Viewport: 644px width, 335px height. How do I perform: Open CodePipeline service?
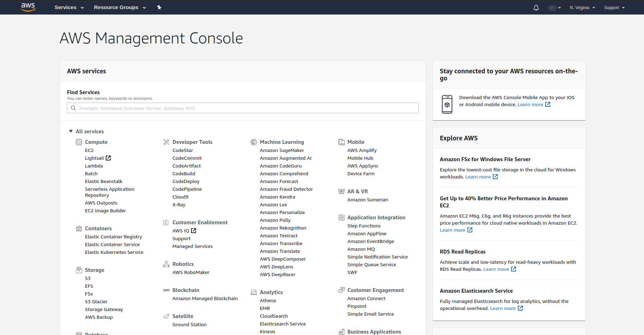[187, 189]
